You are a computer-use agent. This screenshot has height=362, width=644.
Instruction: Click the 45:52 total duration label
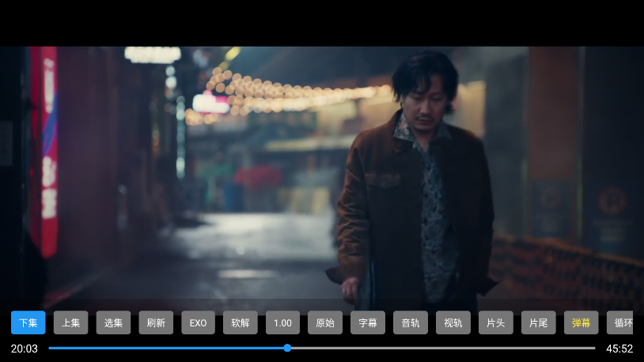coord(619,349)
